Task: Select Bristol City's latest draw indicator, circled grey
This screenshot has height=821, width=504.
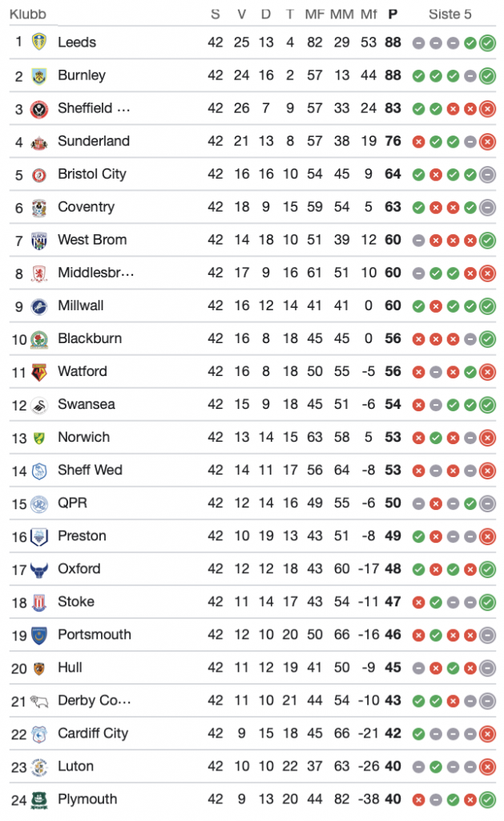Action: coord(487,175)
